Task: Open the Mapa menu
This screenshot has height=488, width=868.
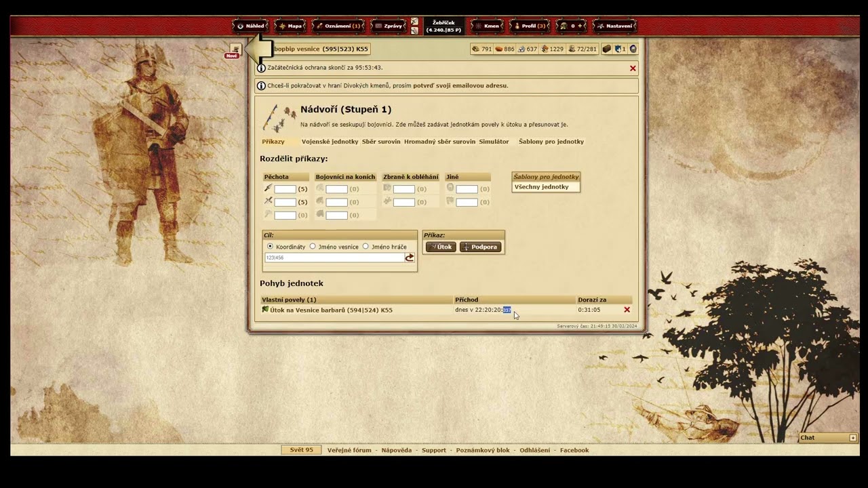Action: tap(290, 26)
